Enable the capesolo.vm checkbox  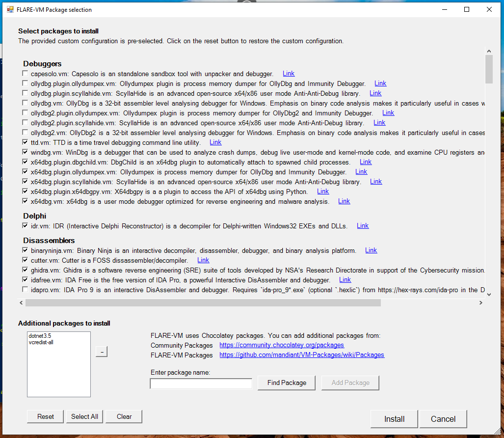coord(26,74)
